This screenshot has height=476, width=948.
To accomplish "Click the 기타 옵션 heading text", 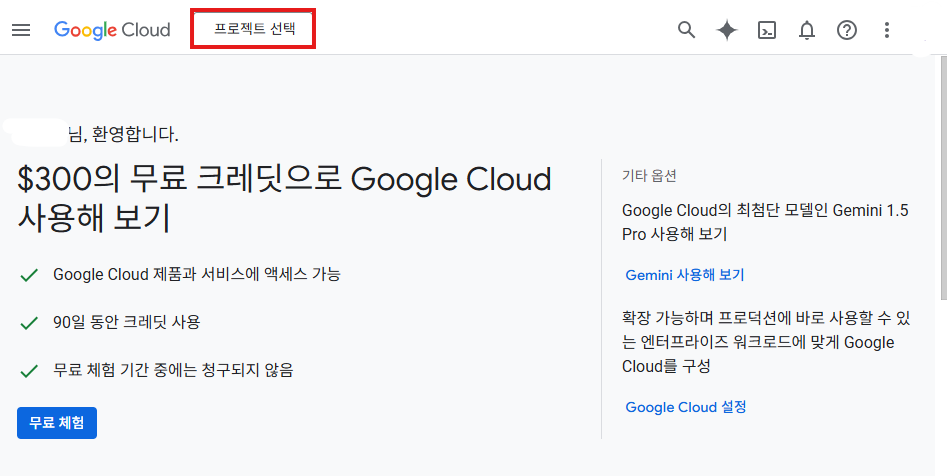I will pyautogui.click(x=649, y=176).
